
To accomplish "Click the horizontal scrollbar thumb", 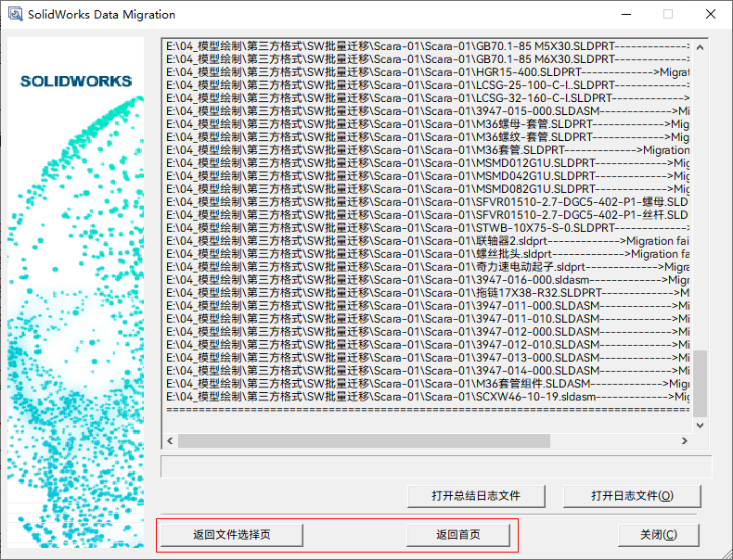I will [x=364, y=441].
